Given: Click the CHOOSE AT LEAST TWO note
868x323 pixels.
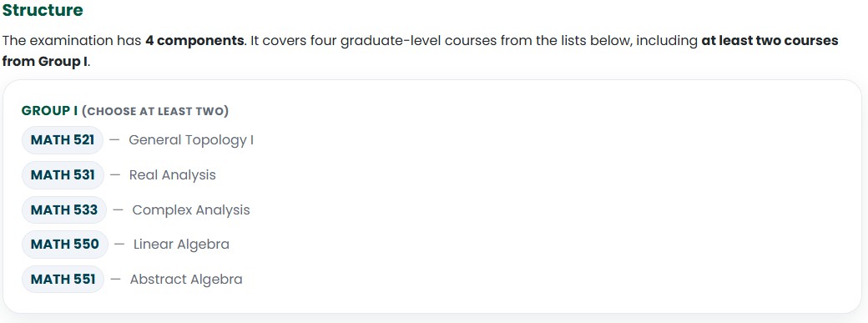Looking at the screenshot, I should tap(155, 111).
